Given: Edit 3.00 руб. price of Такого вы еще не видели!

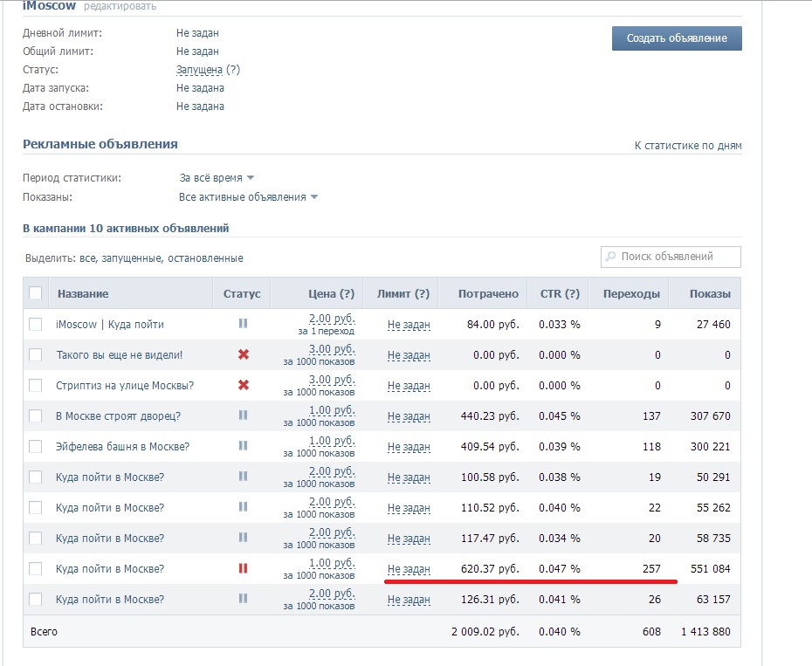Looking at the screenshot, I should click(x=332, y=348).
